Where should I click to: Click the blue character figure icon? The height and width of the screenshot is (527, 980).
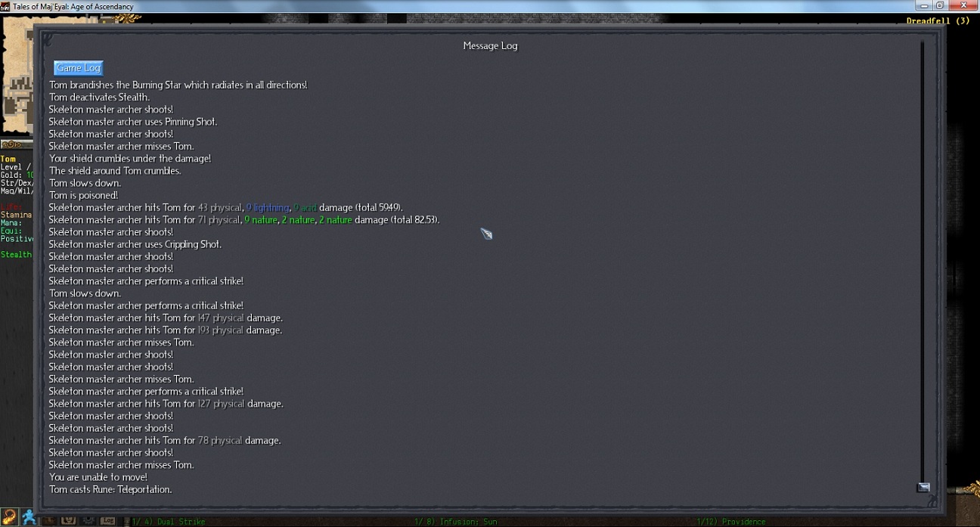[x=29, y=517]
